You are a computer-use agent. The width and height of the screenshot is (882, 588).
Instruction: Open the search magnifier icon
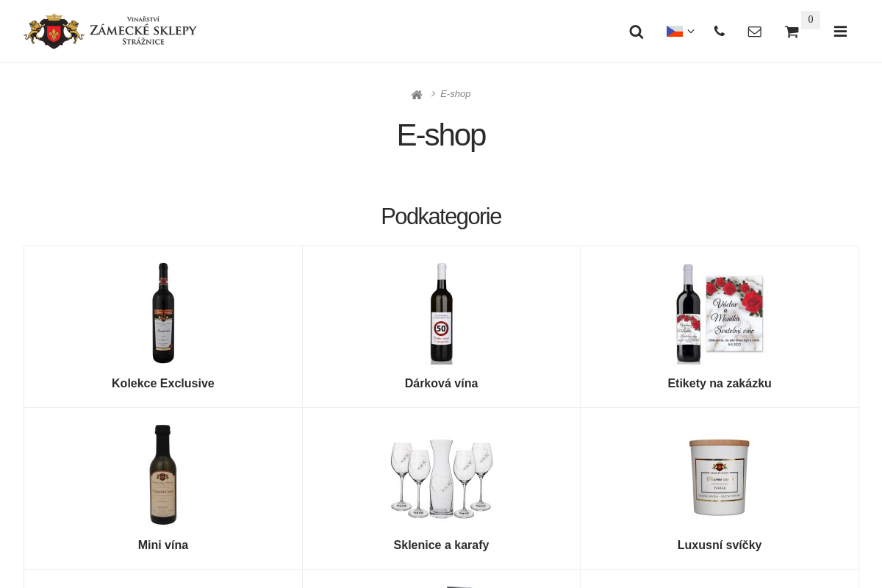(637, 32)
